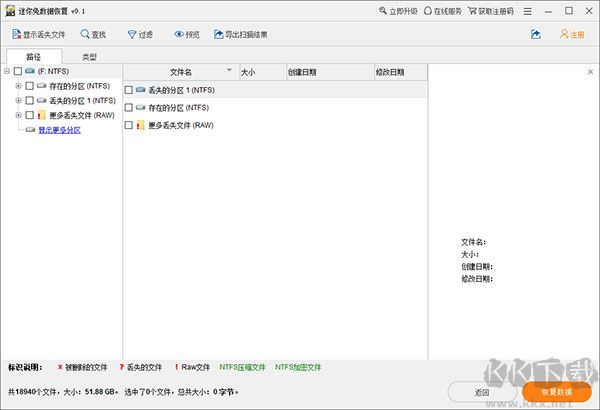
Task: Click the drive icon beside 显示更多分区 link
Action: 30,130
